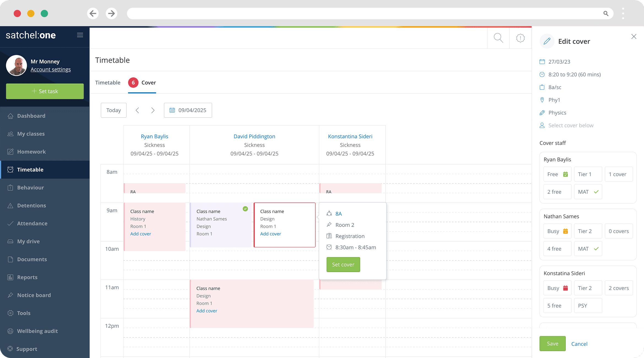The width and height of the screenshot is (644, 358).
Task: Click the browser back arrow
Action: pyautogui.click(x=93, y=13)
